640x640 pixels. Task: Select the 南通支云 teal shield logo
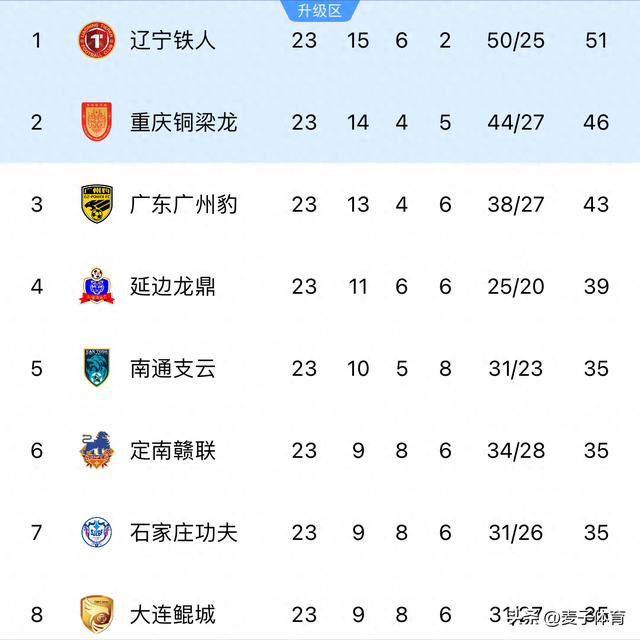(x=97, y=368)
